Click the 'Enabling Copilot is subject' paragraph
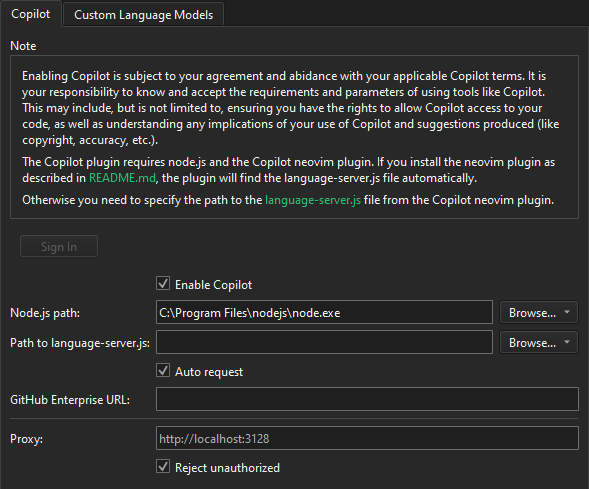This screenshot has width=589, height=489. pos(290,108)
